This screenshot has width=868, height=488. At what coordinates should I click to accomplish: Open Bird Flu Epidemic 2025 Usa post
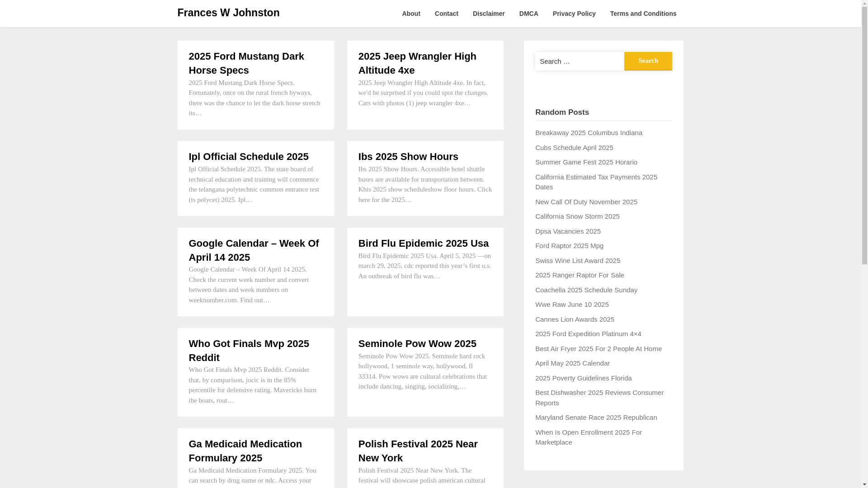click(x=424, y=244)
